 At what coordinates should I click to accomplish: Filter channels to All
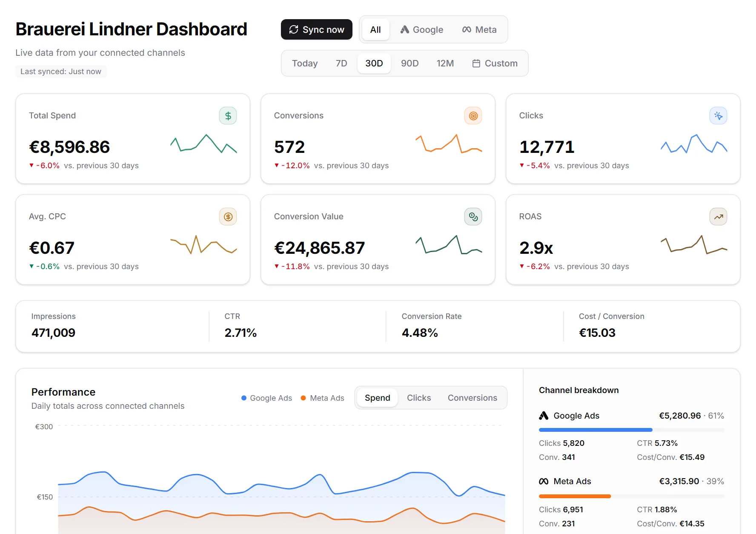click(x=375, y=30)
